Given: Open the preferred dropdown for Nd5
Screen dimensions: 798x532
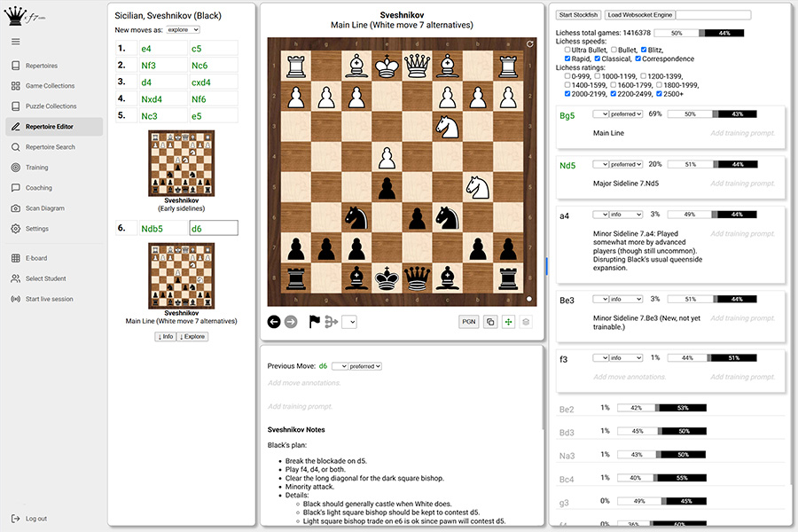Looking at the screenshot, I should (626, 164).
